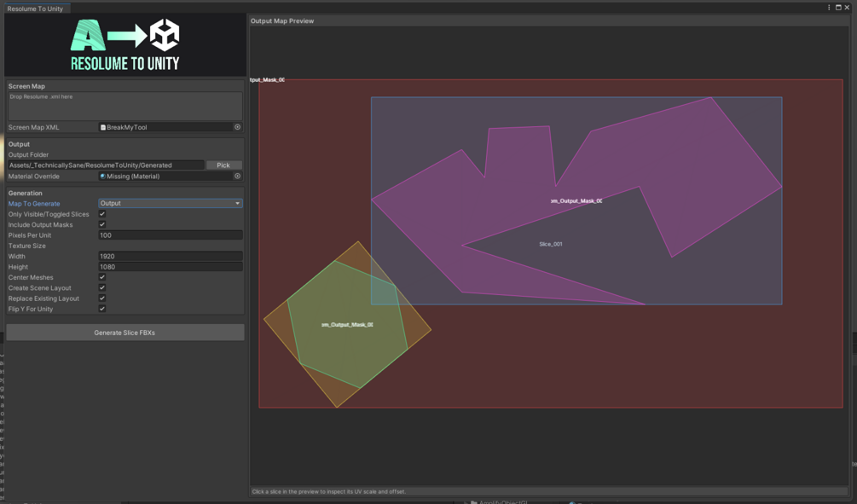This screenshot has height=504, width=857.
Task: Click the preview status hint text
Action: (x=328, y=491)
